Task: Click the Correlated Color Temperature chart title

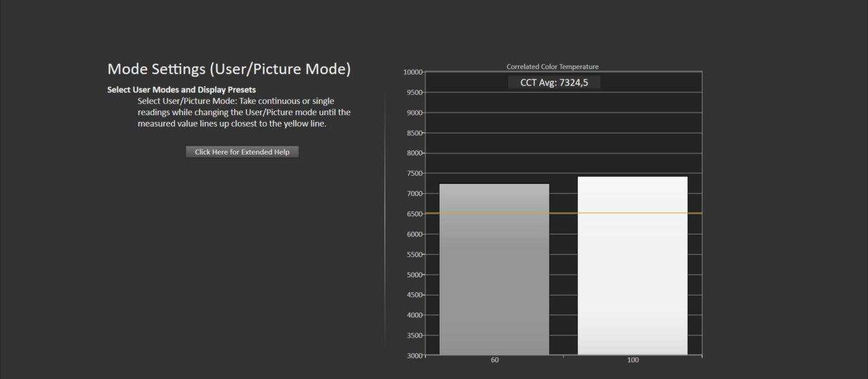Action: (x=552, y=66)
